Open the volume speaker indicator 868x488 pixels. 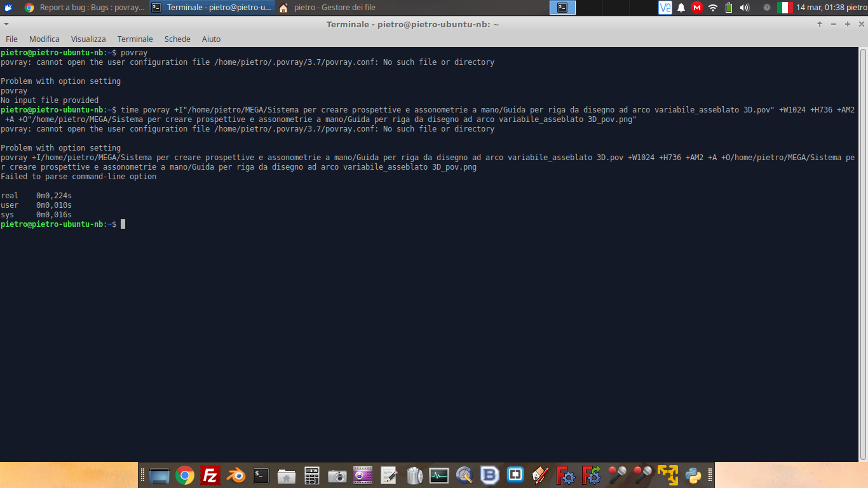[745, 8]
